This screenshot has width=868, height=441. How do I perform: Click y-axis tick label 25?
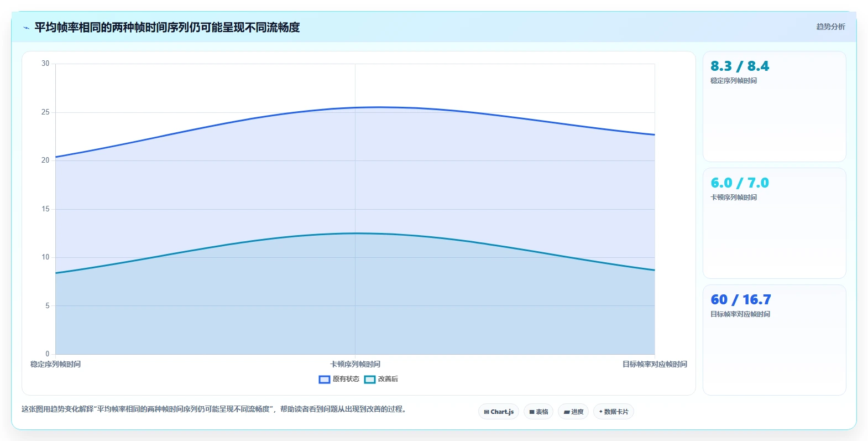[x=45, y=112]
